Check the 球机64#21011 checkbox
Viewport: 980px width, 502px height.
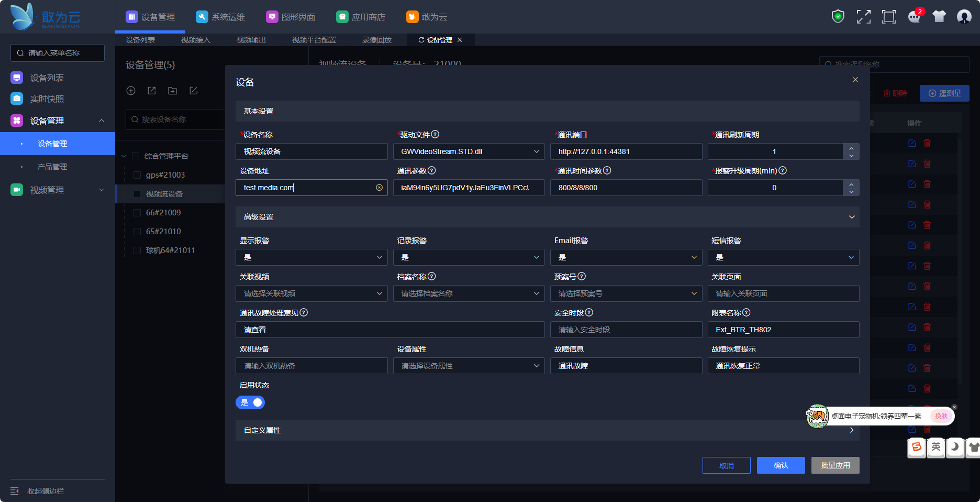(x=137, y=250)
